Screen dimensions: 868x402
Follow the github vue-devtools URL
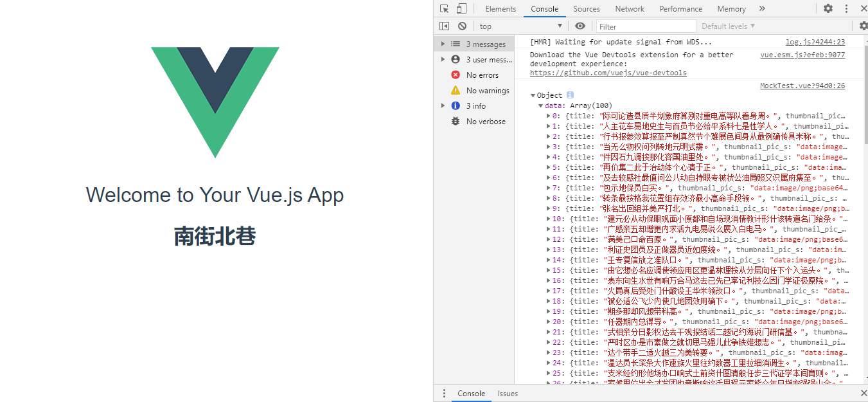[608, 73]
